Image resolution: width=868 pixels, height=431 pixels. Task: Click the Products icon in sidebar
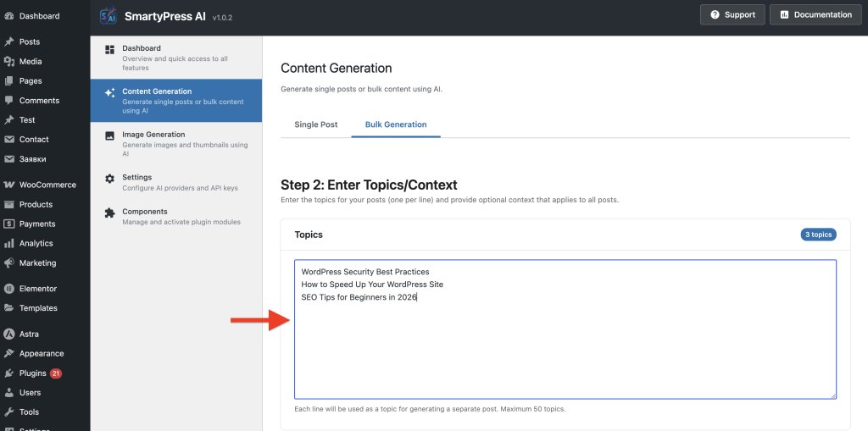pyautogui.click(x=8, y=204)
